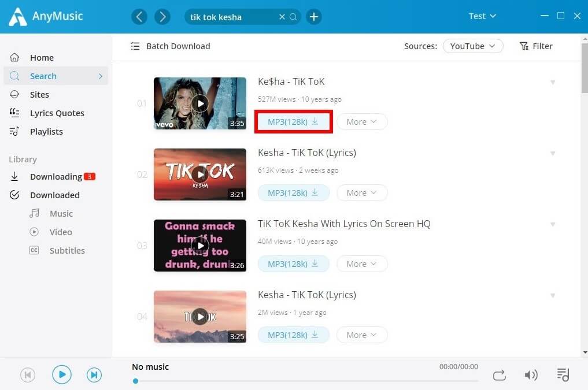588x390 pixels.
Task: Download MP3(128k) for Ke$ha - TiK ToK
Action: 293,122
